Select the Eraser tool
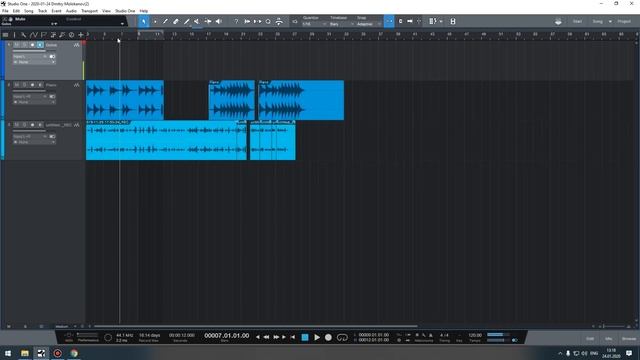The image size is (640, 360). click(176, 21)
